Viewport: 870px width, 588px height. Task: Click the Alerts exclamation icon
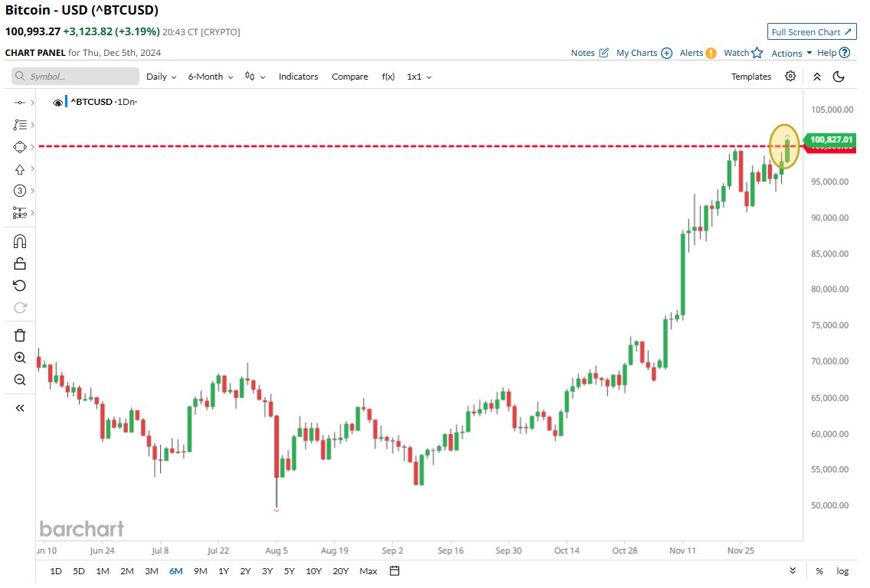point(711,54)
